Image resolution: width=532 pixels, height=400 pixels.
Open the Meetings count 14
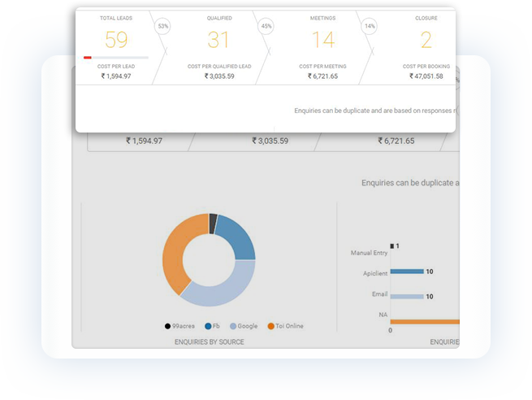(322, 39)
